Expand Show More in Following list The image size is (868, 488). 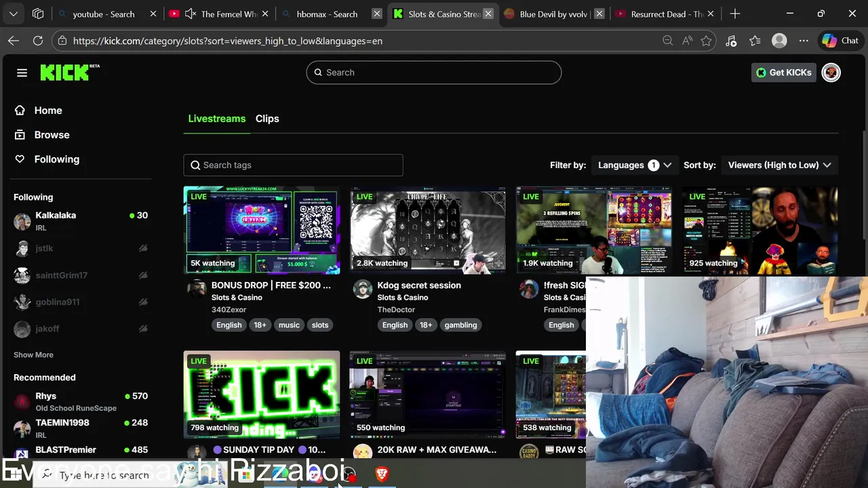(x=33, y=354)
